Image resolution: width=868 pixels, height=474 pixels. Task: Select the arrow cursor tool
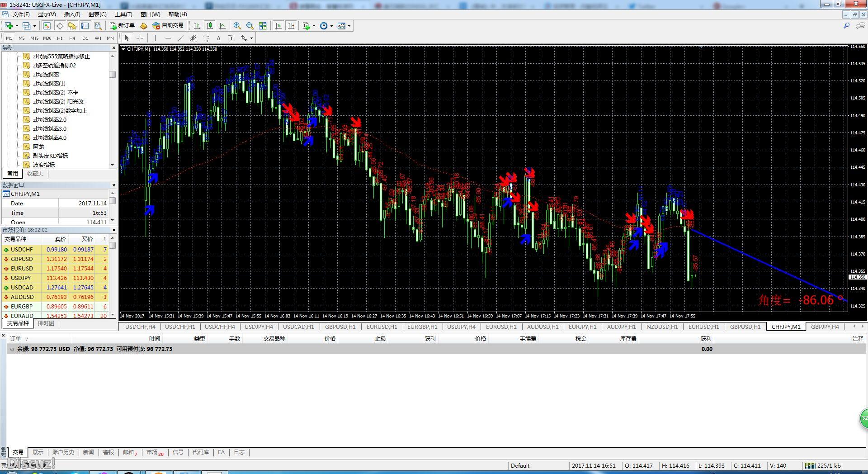pyautogui.click(x=127, y=38)
